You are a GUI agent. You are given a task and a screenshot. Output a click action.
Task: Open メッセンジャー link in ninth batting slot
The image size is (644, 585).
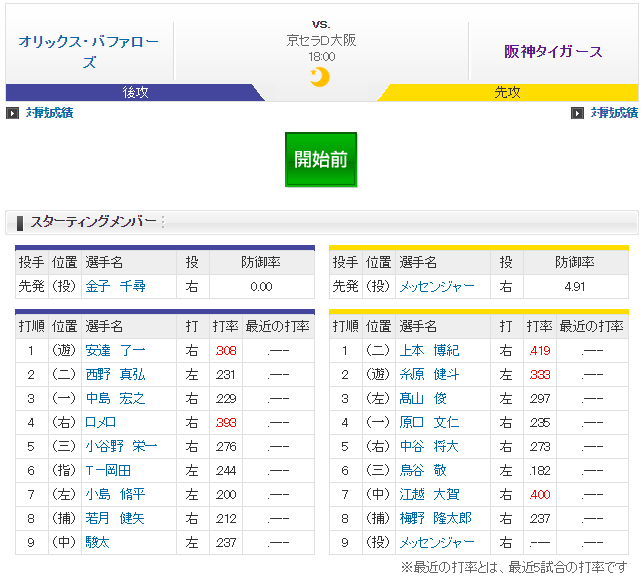tap(437, 542)
